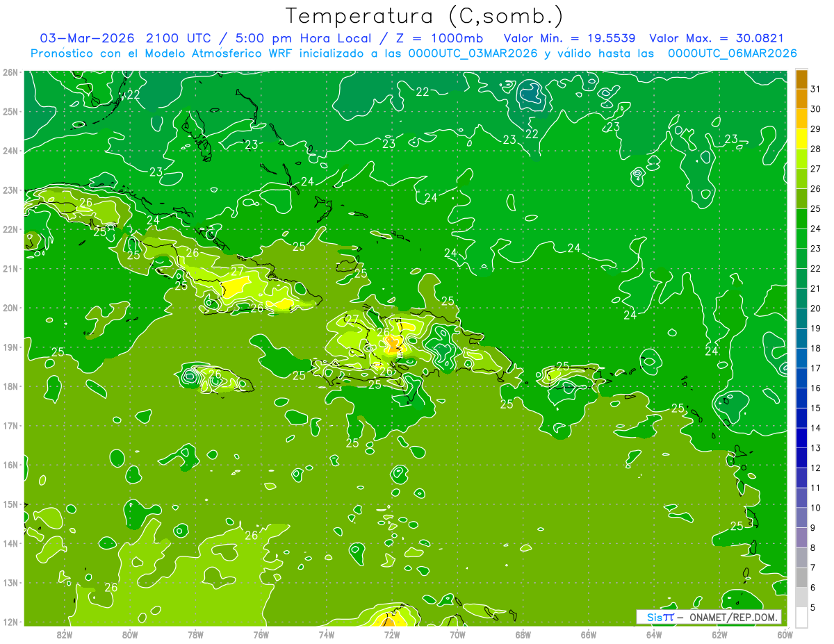Click the "15N" latitude axis label
The image size is (834, 644).
click(x=10, y=504)
